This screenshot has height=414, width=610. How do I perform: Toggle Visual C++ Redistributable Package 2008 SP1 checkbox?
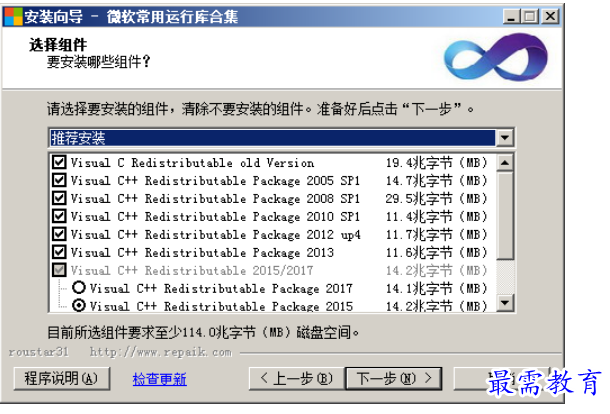59,198
